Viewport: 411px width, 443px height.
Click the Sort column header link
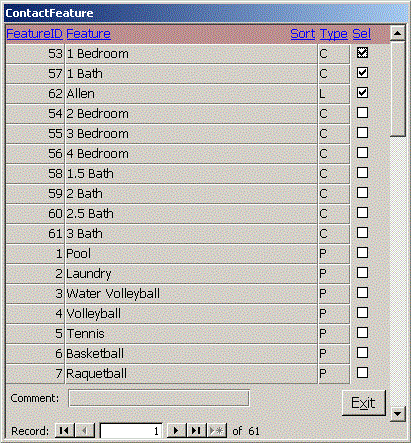303,34
